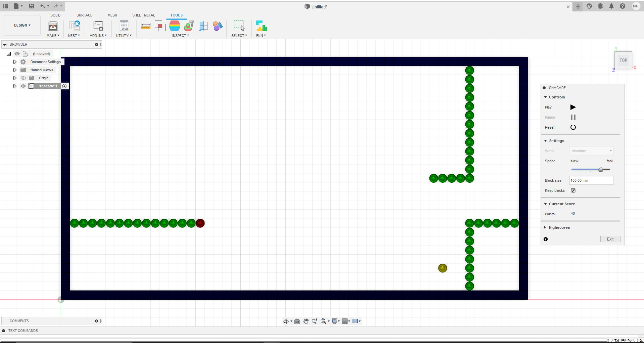
Task: Toggle visibility of the Unsaved root component
Action: point(17,54)
